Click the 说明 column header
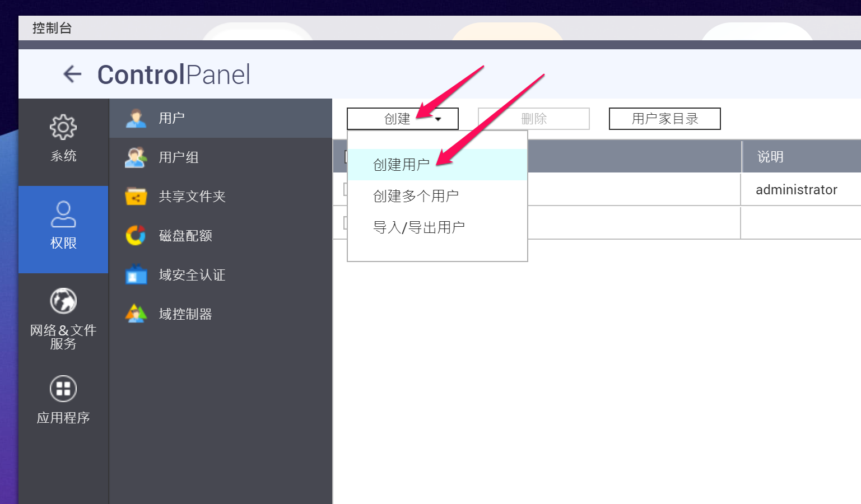Image resolution: width=861 pixels, height=504 pixels. click(x=801, y=157)
